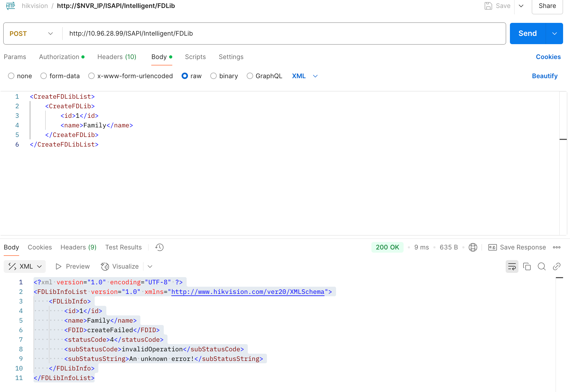
Task: Save the request using the save icon
Action: tap(488, 6)
